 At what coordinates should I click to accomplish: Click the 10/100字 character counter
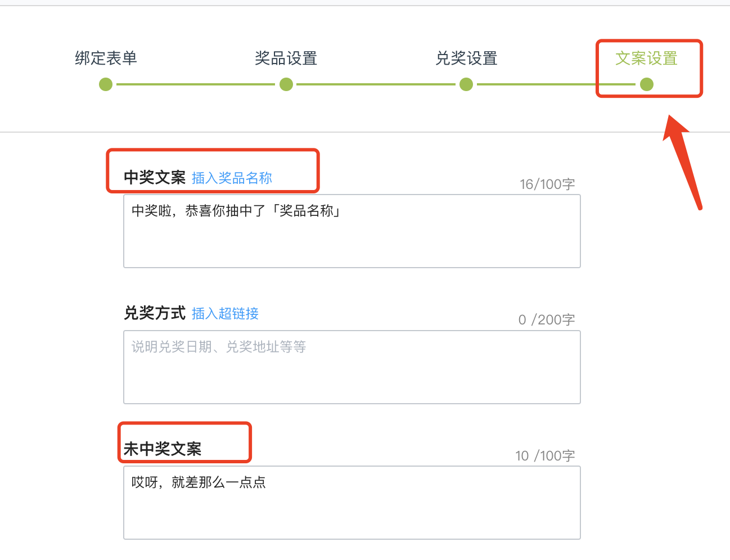point(545,456)
